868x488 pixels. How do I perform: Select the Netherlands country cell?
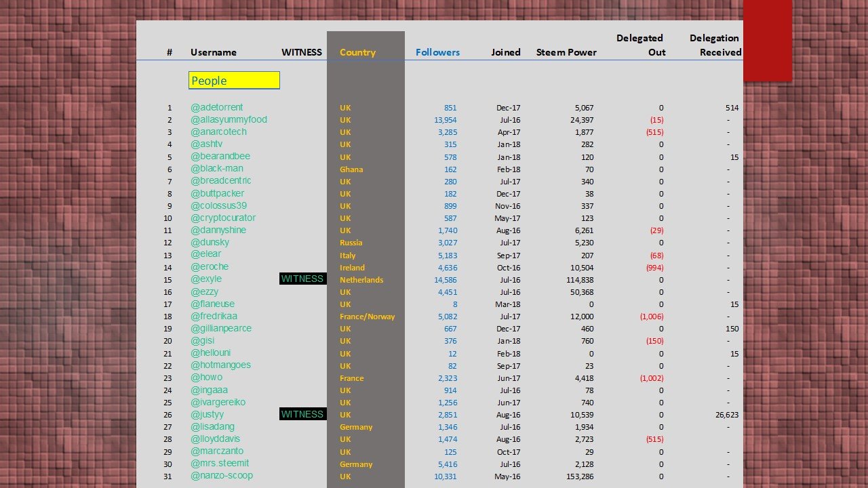tap(361, 280)
